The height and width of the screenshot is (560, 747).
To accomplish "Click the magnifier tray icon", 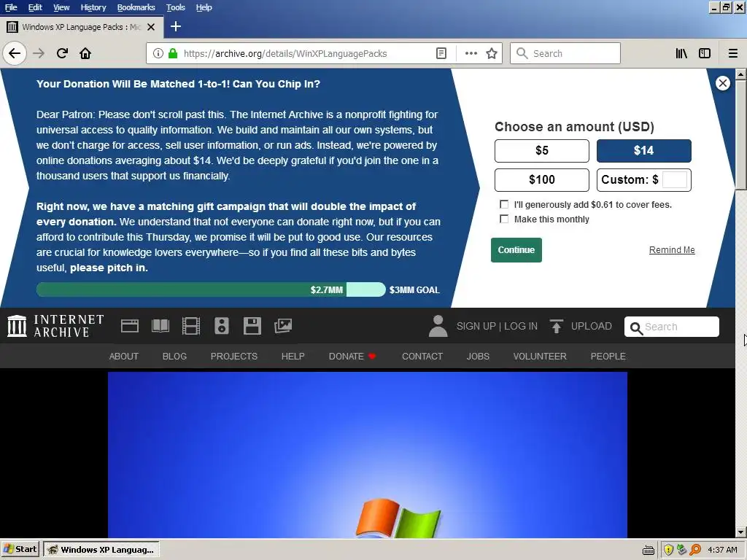I will coord(695,550).
